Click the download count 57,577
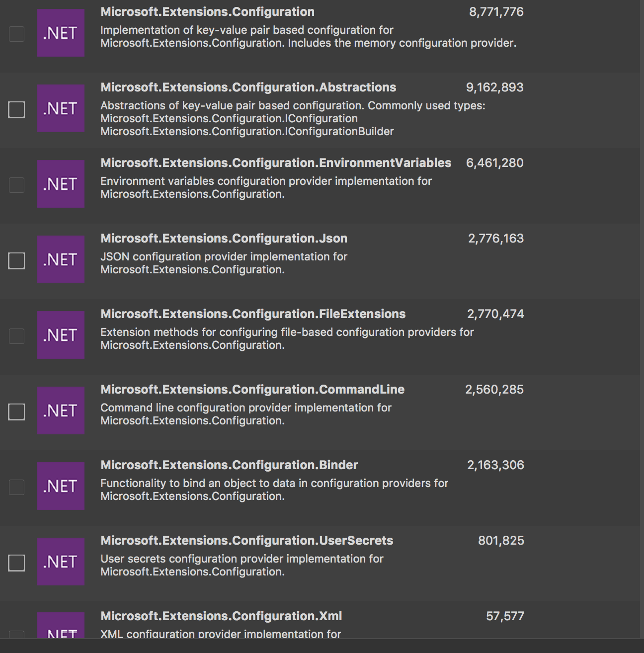 (505, 616)
